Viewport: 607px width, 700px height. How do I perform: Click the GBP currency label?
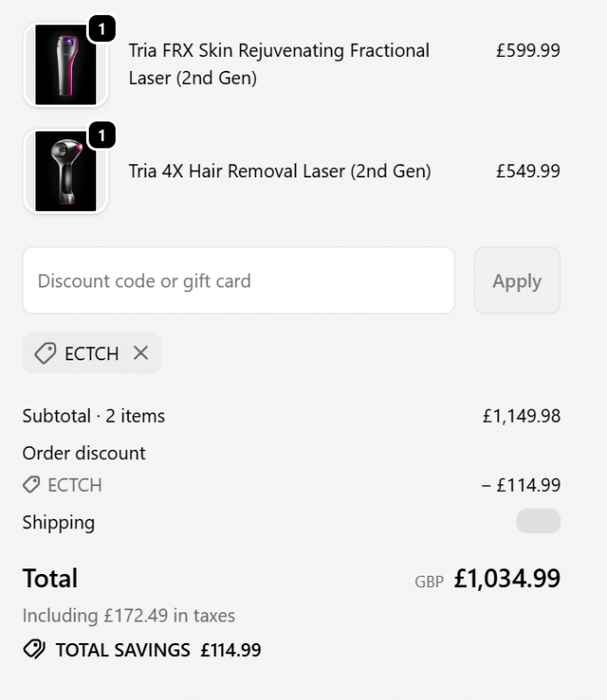(429, 581)
